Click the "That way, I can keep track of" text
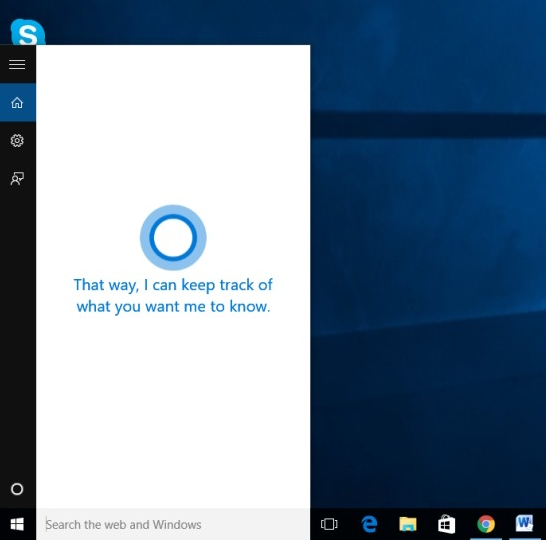 173,285
